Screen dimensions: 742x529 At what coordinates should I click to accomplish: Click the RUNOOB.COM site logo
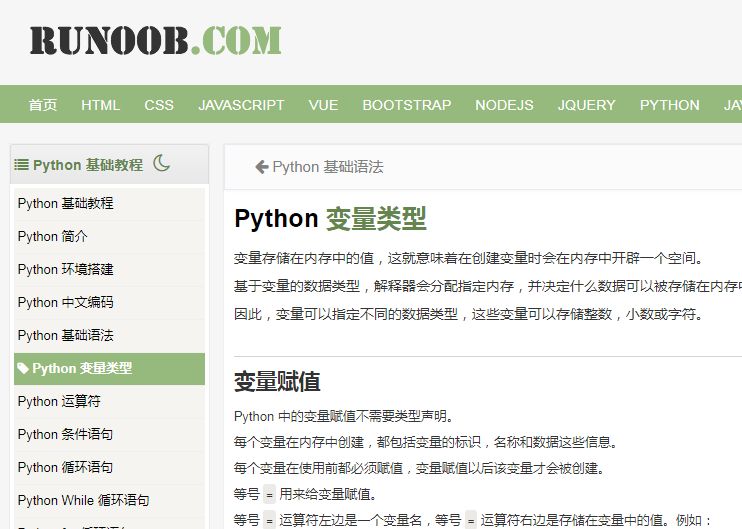(156, 41)
